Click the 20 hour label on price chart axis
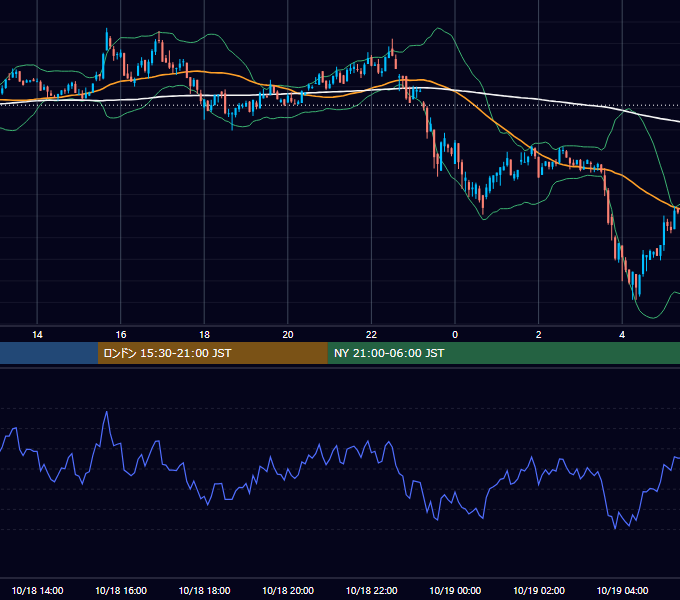This screenshot has width=680, height=600. pyautogui.click(x=288, y=335)
